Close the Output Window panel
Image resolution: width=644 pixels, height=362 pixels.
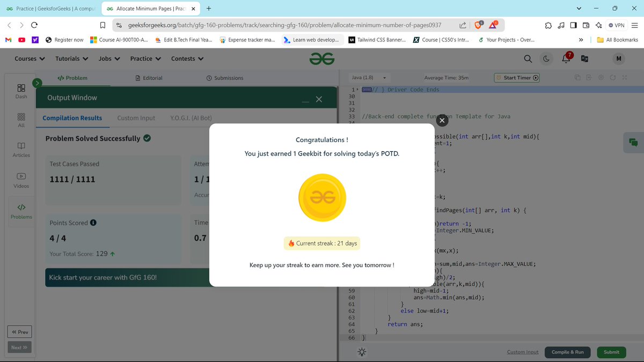coord(319,99)
